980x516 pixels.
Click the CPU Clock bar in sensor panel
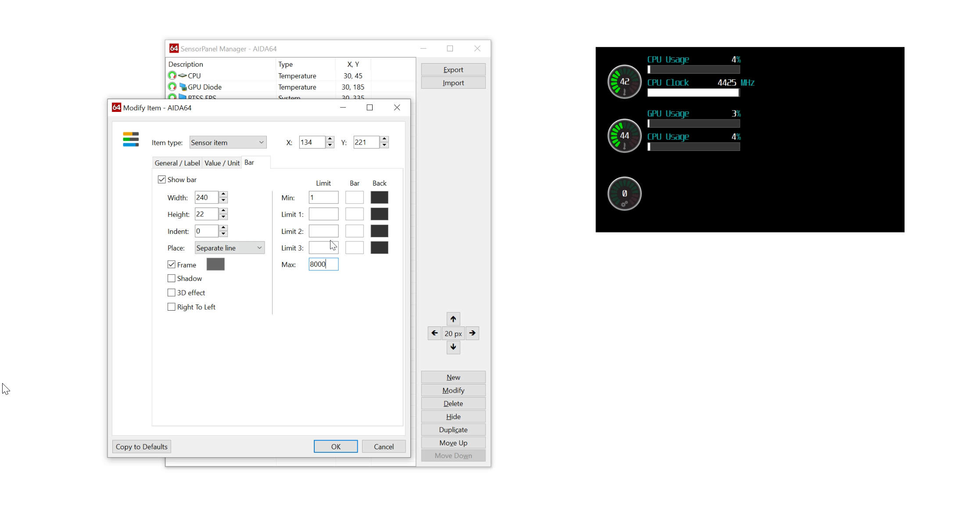coord(693,93)
